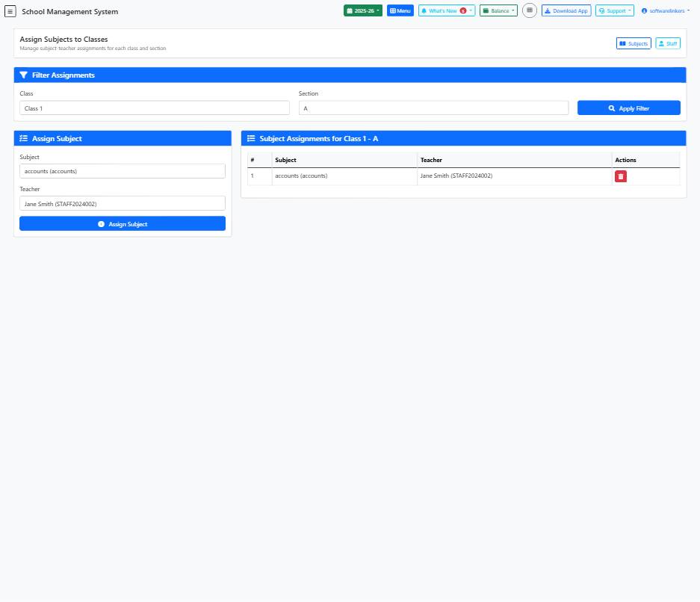Viewport: 700px width, 602px height.
Task: Click the download icon on Download App
Action: pos(547,10)
